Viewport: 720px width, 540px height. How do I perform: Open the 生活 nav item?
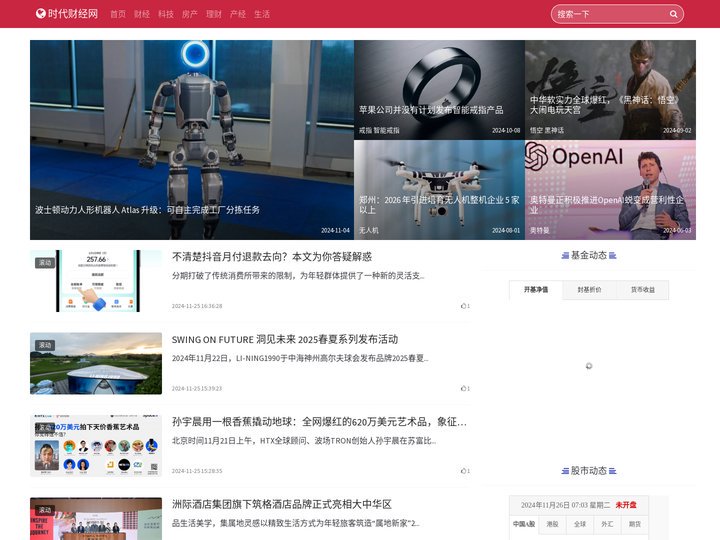tap(262, 14)
